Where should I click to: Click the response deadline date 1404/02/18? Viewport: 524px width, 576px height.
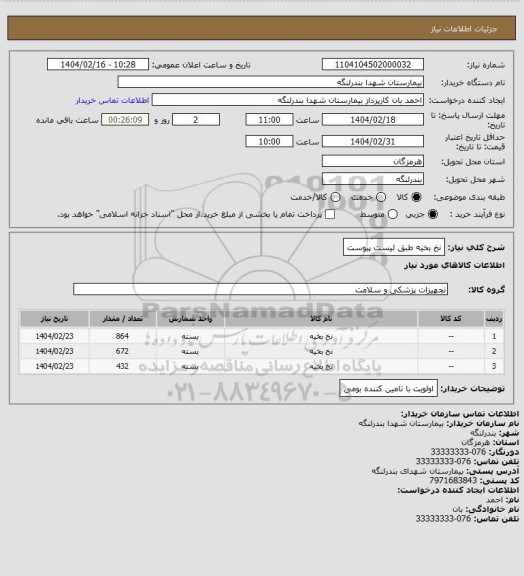tap(373, 120)
